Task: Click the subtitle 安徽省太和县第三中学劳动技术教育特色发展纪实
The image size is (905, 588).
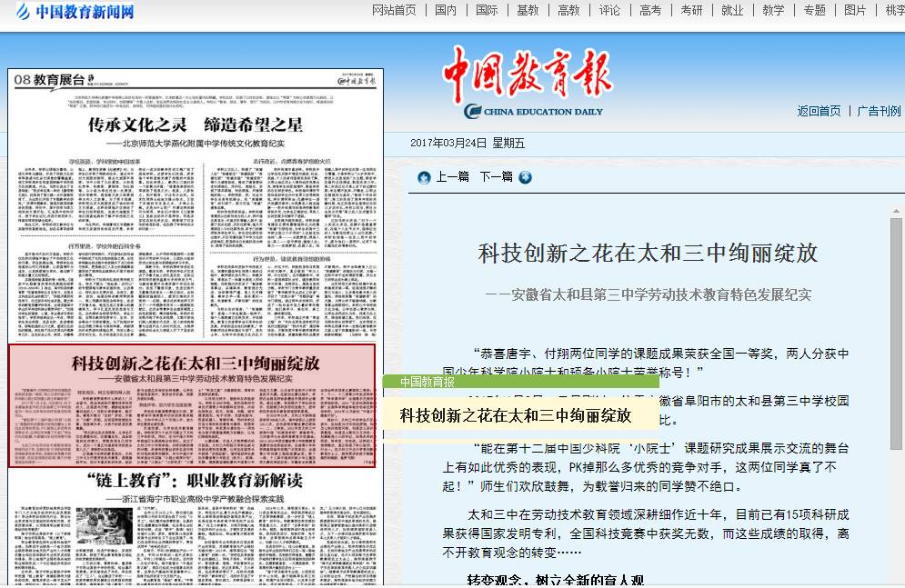Action: click(x=649, y=295)
